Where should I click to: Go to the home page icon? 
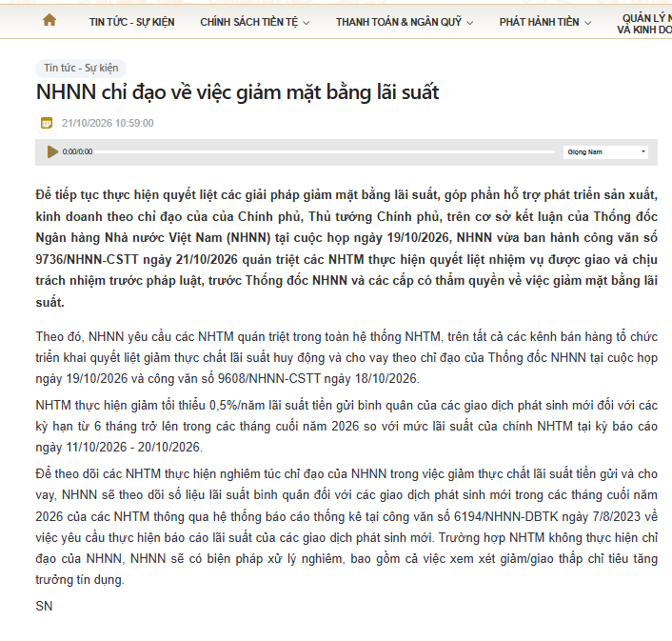49,20
